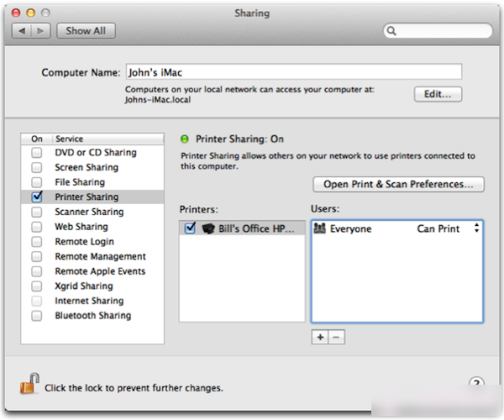Click the Show All button
Viewport: 504px width, 420px height.
86,31
